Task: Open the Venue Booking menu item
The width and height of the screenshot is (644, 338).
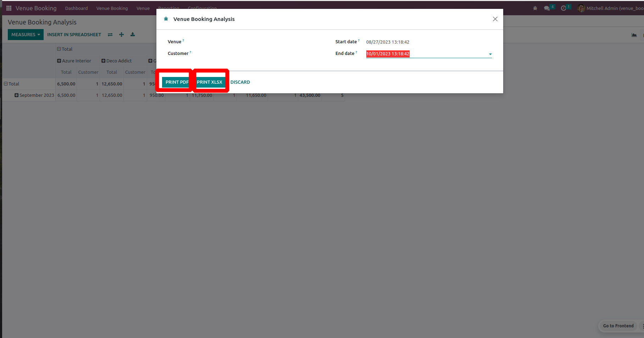Action: point(112,8)
